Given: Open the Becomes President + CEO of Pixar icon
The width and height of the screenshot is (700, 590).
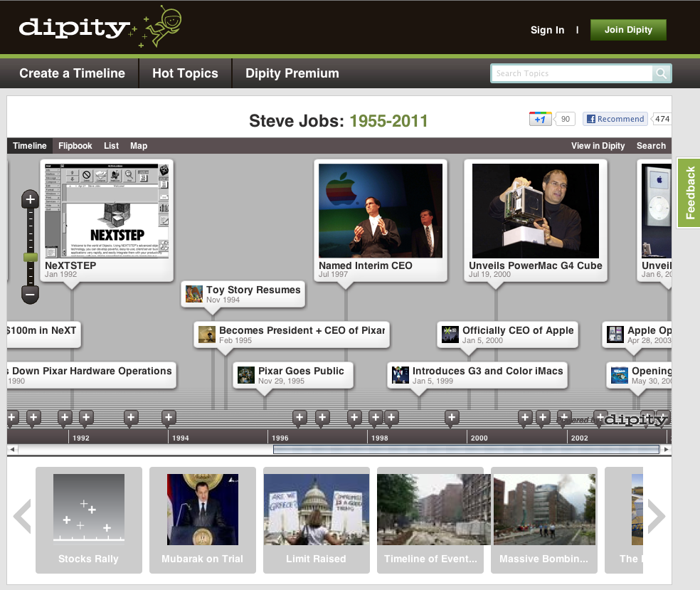Looking at the screenshot, I should 207,334.
